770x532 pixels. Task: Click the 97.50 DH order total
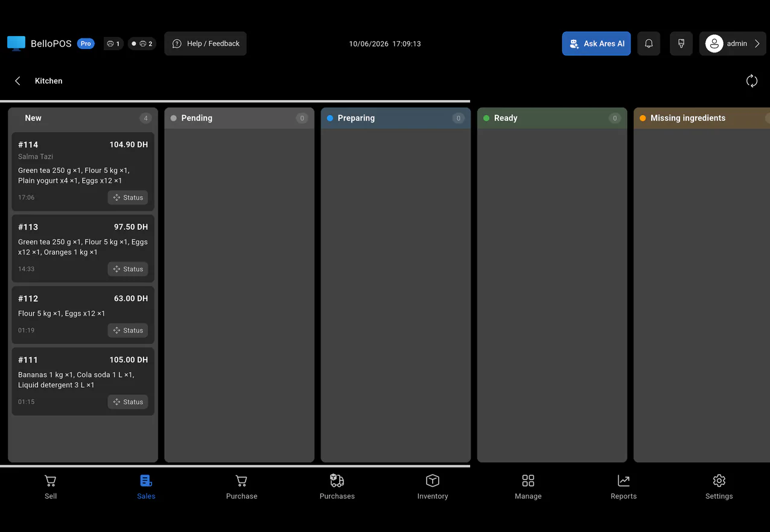131,227
